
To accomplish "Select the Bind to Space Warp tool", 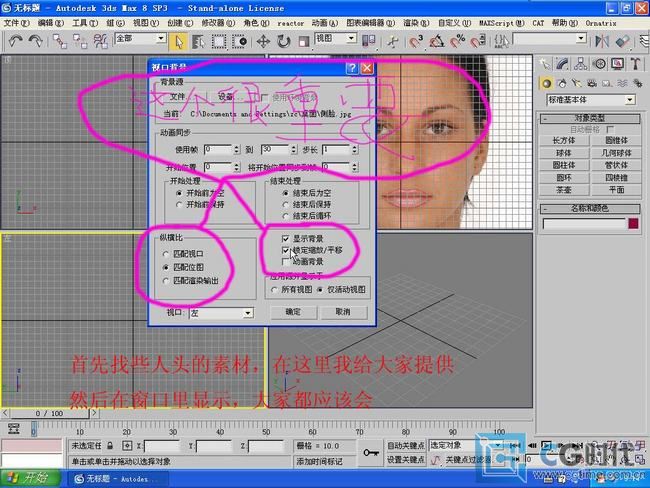I will pos(100,41).
